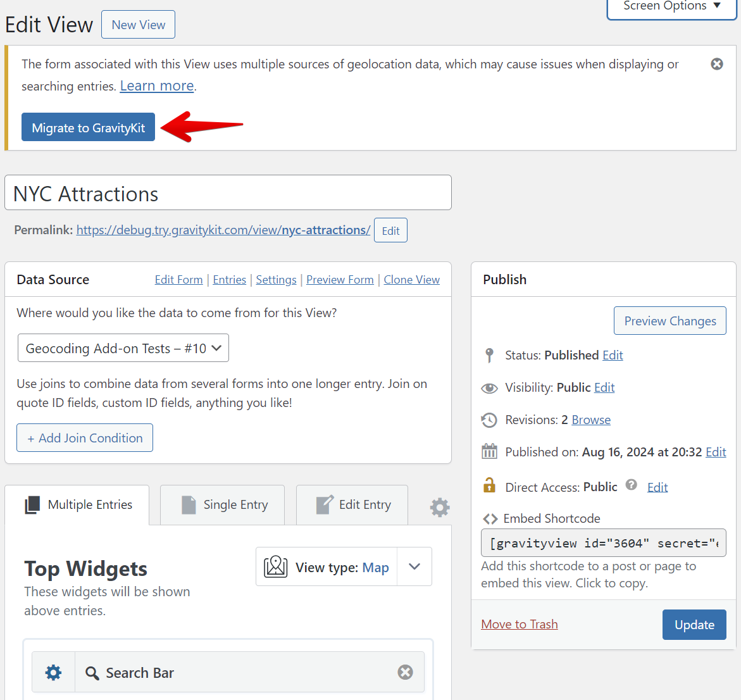Click Move to Trash
The image size is (741, 700).
(x=519, y=625)
